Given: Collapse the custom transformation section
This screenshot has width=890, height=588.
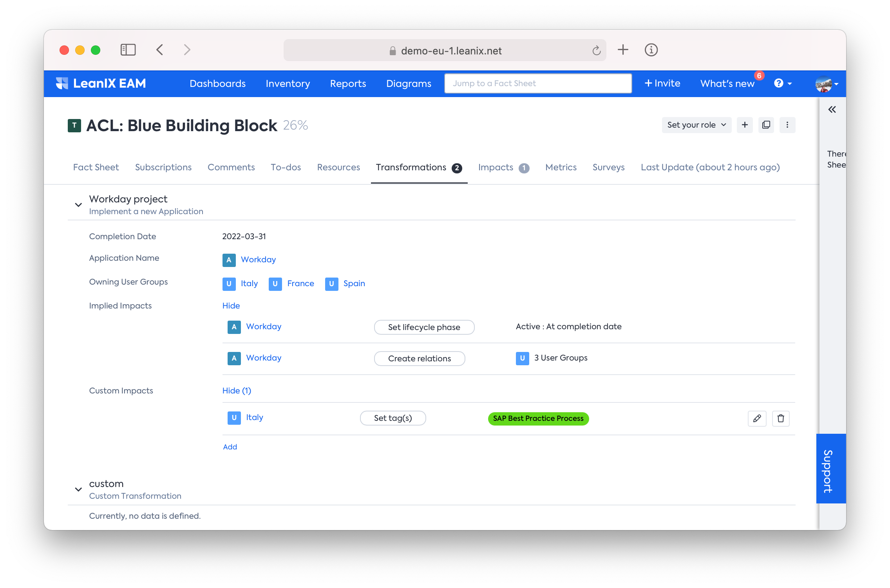Looking at the screenshot, I should coord(78,489).
